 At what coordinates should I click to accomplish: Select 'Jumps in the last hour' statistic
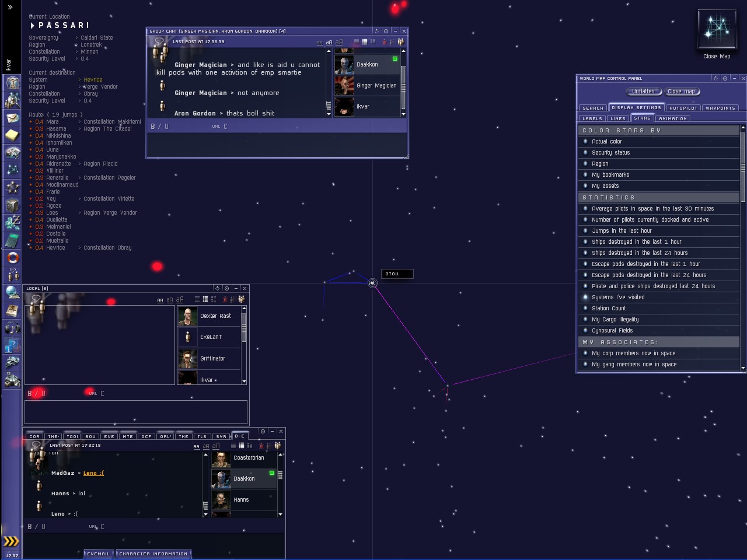pos(659,231)
